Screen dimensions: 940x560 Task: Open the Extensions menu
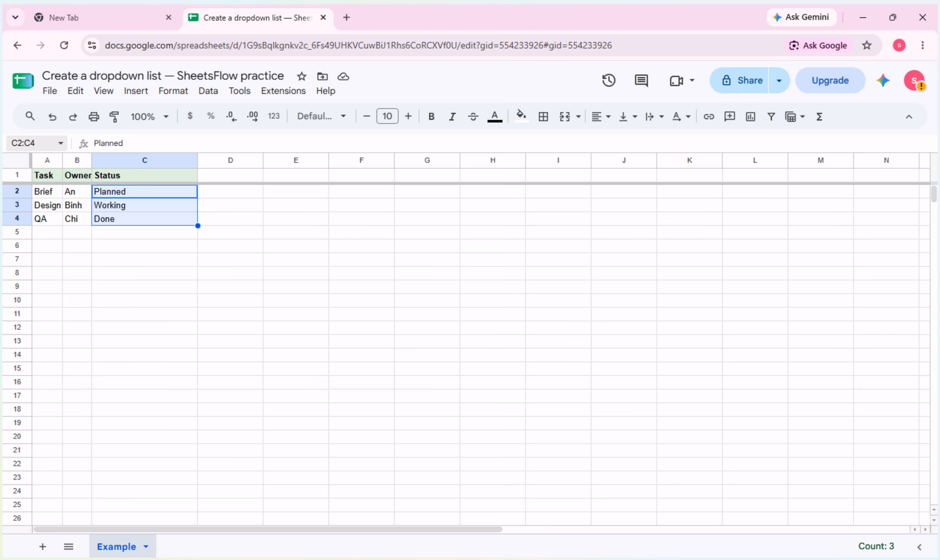click(283, 91)
